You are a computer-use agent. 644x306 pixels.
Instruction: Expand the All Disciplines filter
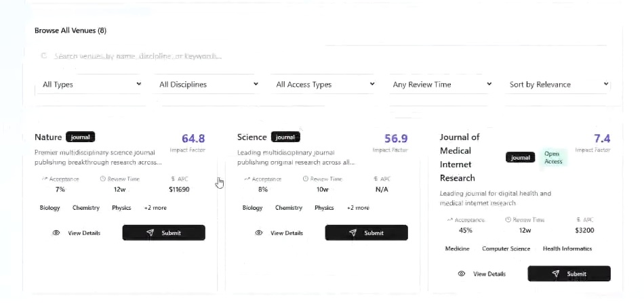coord(208,85)
